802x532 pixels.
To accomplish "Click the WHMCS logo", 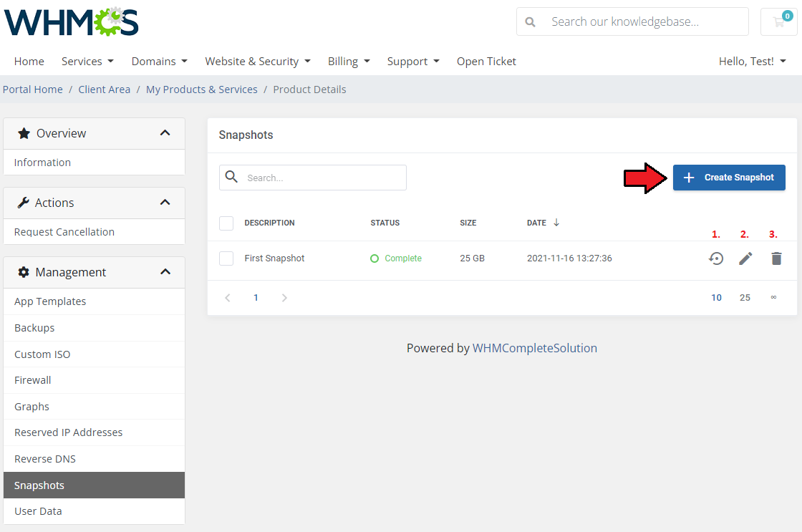I will point(71,22).
